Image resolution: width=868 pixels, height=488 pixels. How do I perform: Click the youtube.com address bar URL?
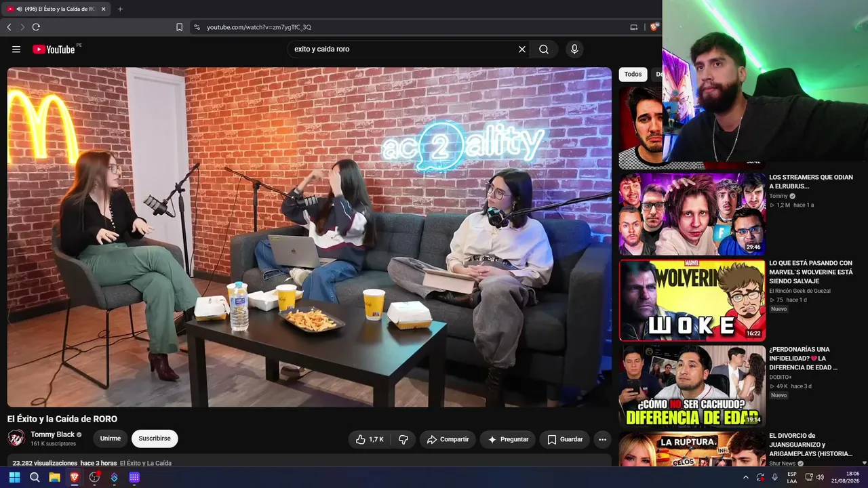258,27
